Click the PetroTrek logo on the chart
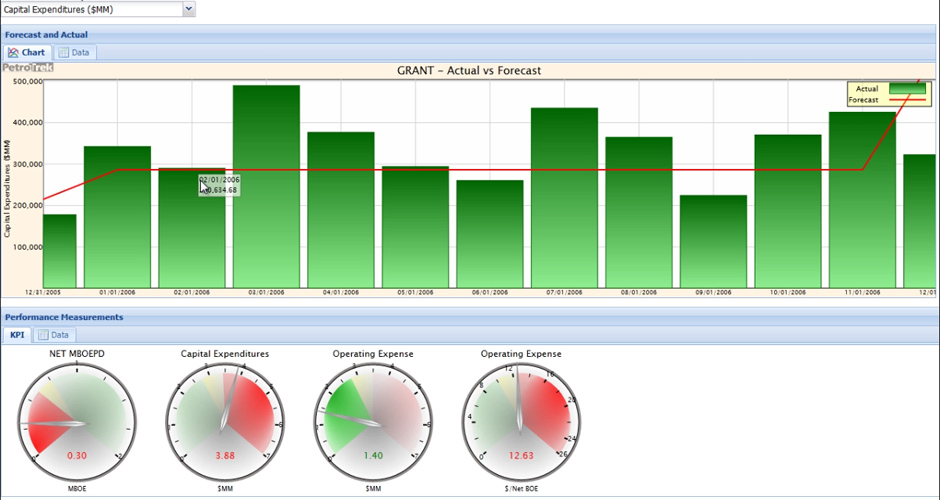Screen dimensions: 940x500 28,68
